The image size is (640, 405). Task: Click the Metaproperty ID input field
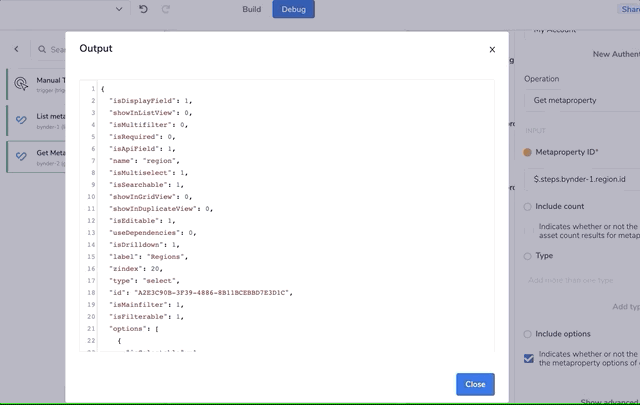(582, 179)
